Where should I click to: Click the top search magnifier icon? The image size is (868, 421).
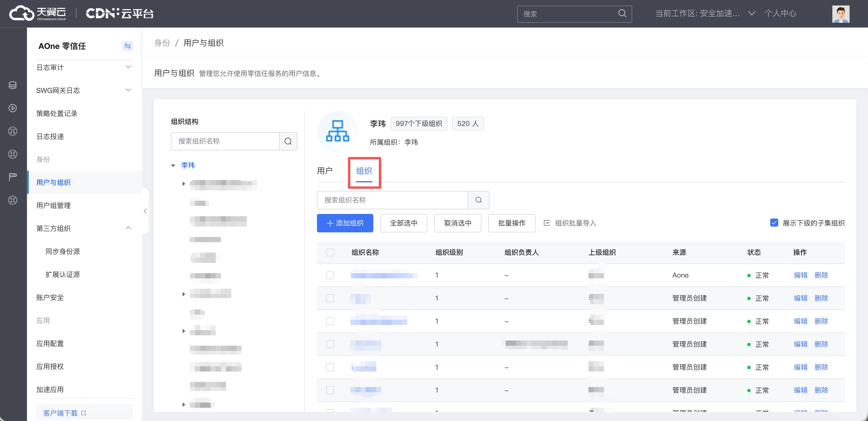coord(622,14)
